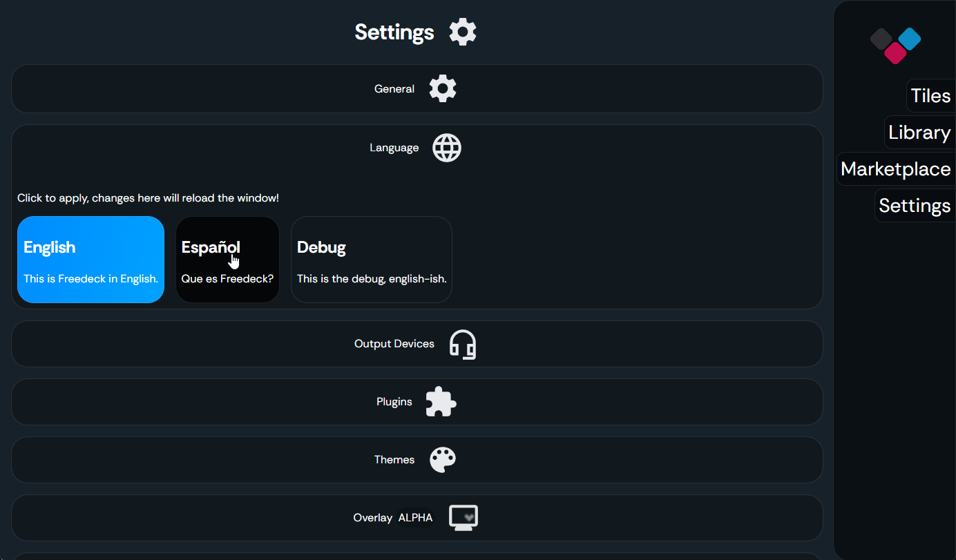Open the Library tab in sidebar
Screen dimensions: 956x560
(919, 132)
